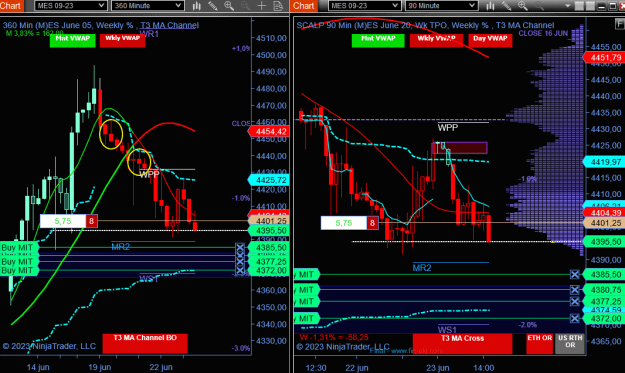Toggle Mnt VWAP in the 360 Minute chart

tap(73, 40)
